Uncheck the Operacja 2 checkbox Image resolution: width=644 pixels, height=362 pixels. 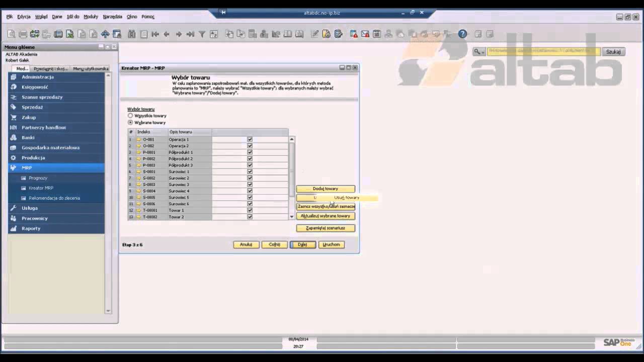coord(250,146)
